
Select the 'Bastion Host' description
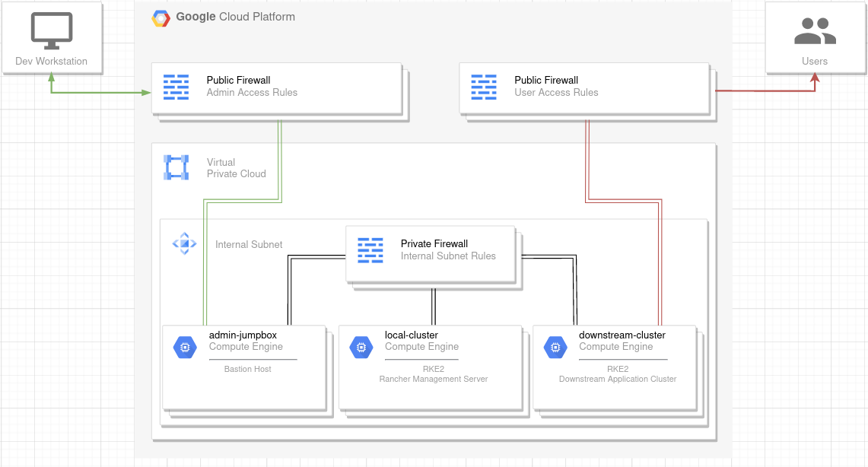click(247, 369)
